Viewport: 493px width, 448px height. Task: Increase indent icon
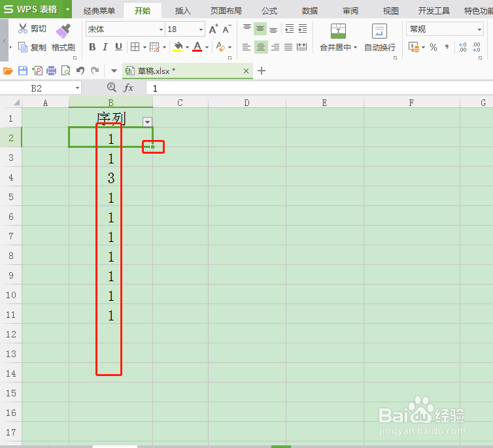[303, 29]
